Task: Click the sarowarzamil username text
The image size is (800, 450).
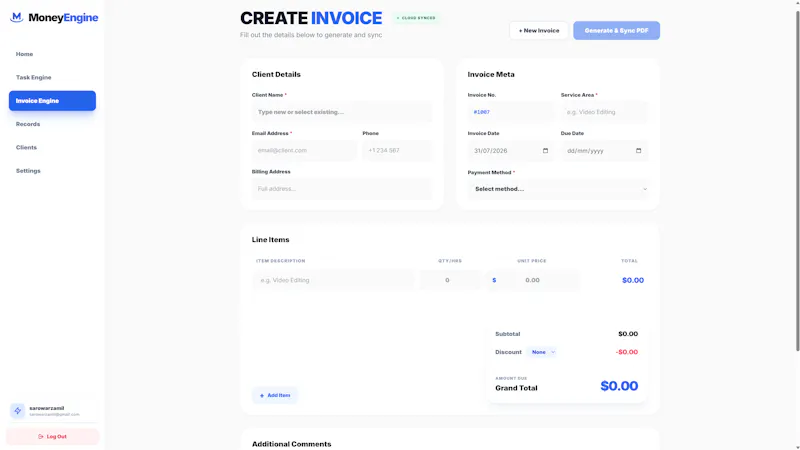Action: 46,408
